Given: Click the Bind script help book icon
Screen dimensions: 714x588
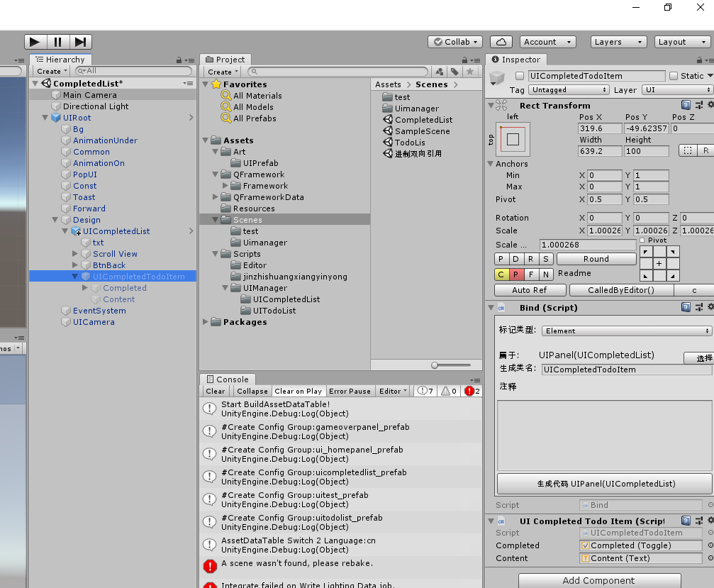Looking at the screenshot, I should click(685, 306).
